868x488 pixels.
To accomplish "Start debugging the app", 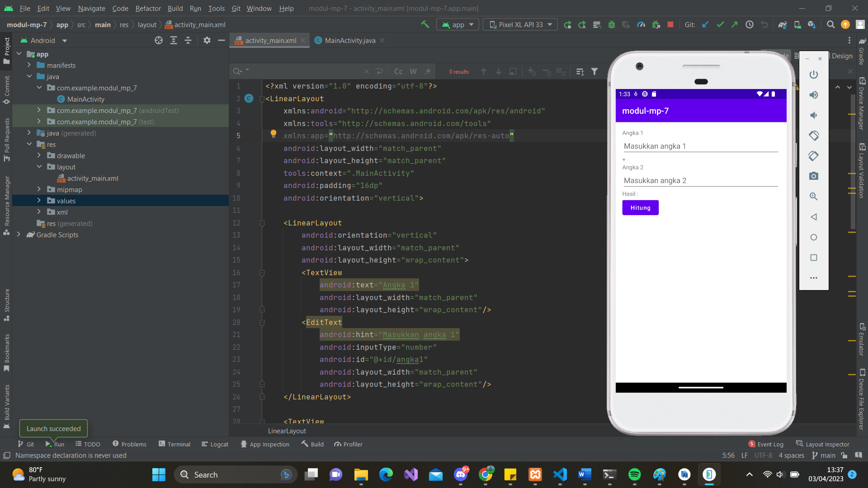I will click(612, 24).
